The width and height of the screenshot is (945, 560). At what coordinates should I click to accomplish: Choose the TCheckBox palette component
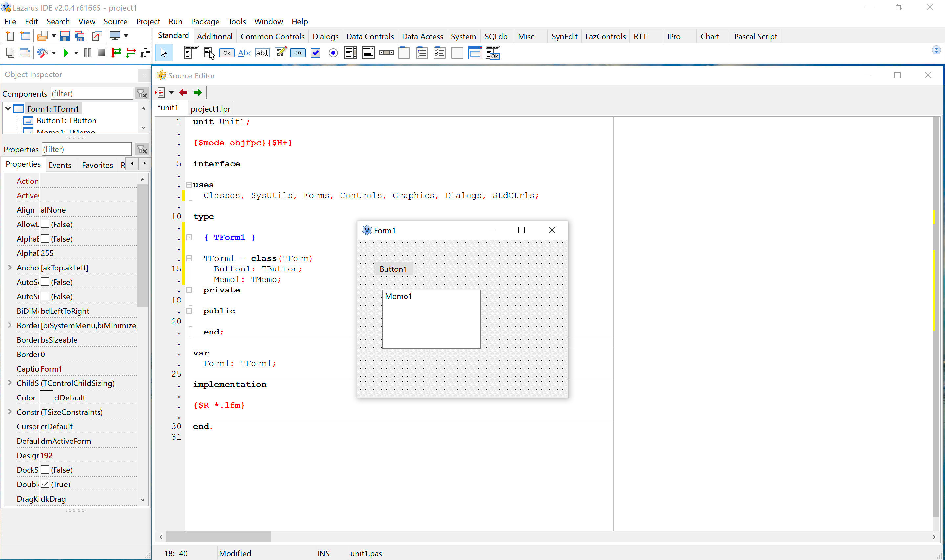[316, 53]
